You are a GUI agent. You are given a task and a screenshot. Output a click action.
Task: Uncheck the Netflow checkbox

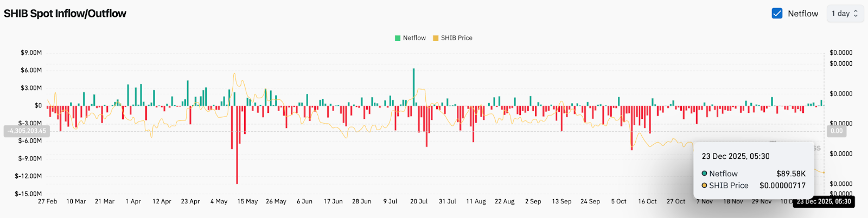click(x=777, y=14)
